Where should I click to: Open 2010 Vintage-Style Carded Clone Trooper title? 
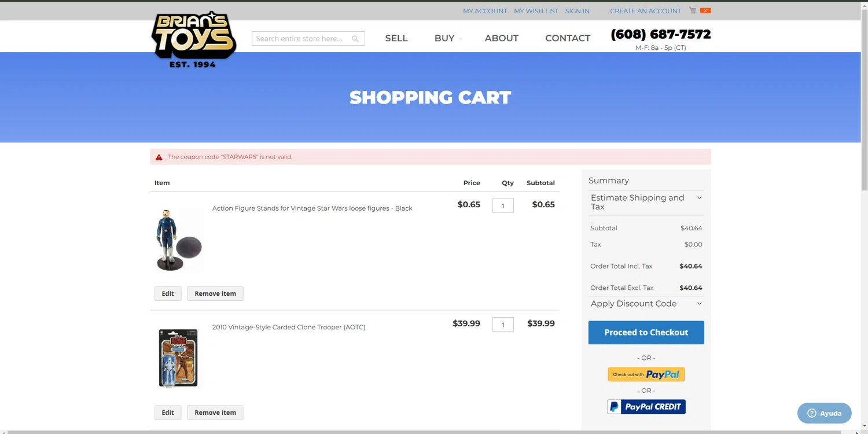[289, 327]
